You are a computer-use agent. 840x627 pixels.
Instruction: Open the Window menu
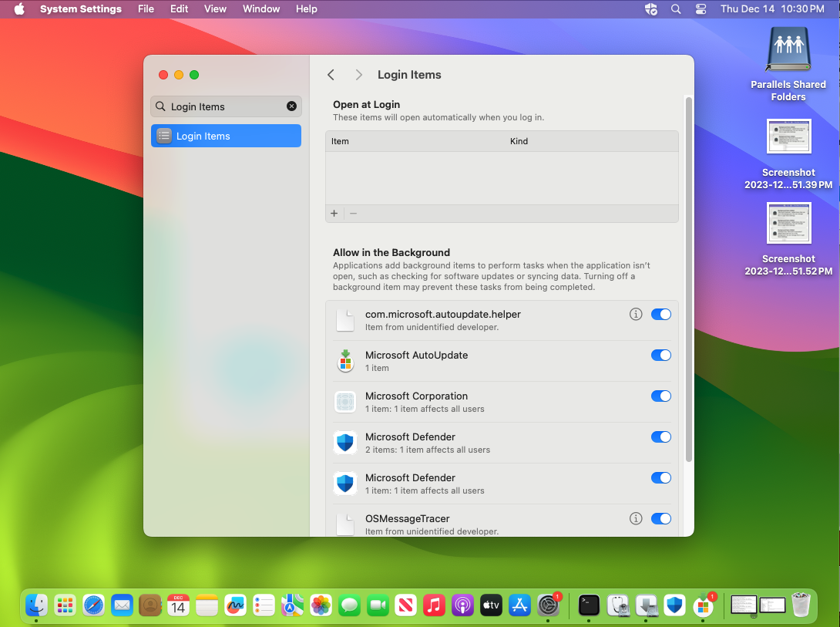[x=261, y=9]
